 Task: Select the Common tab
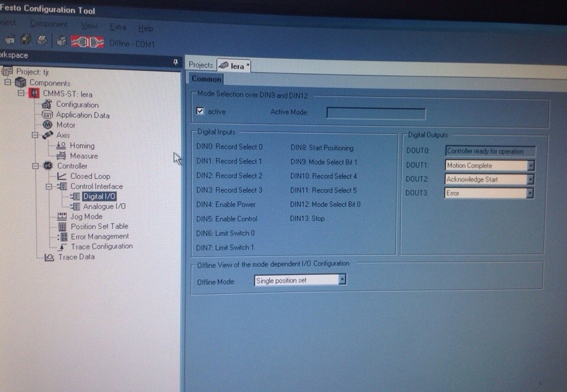(206, 79)
